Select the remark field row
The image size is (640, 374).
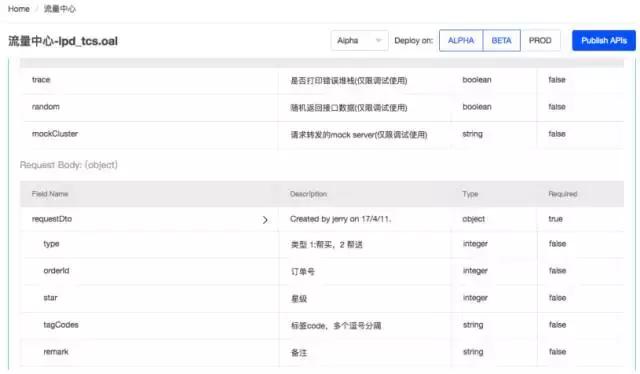tap(322, 352)
